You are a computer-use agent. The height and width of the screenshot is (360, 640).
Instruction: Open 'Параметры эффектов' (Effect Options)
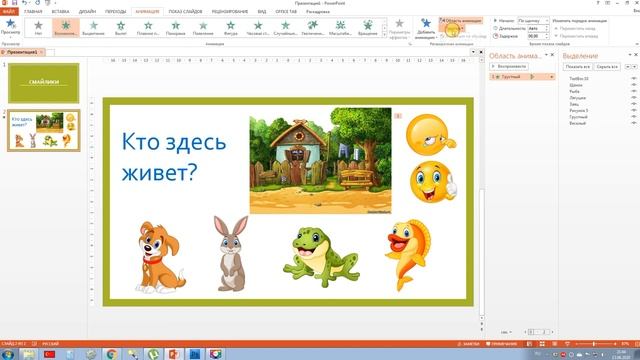[399, 29]
